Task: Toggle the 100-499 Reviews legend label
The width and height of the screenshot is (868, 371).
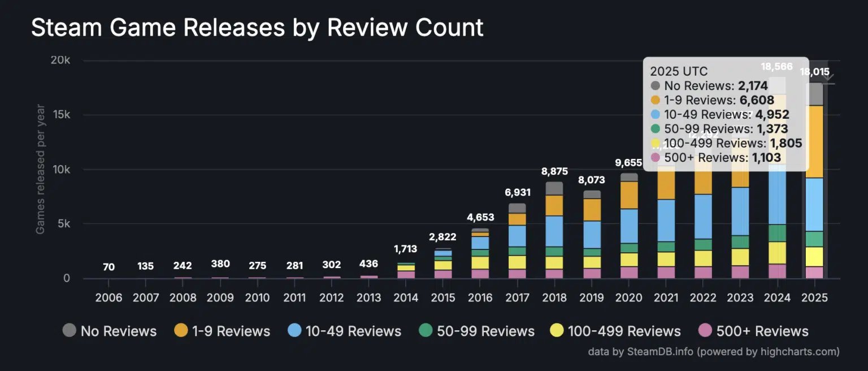Action: tap(624, 331)
